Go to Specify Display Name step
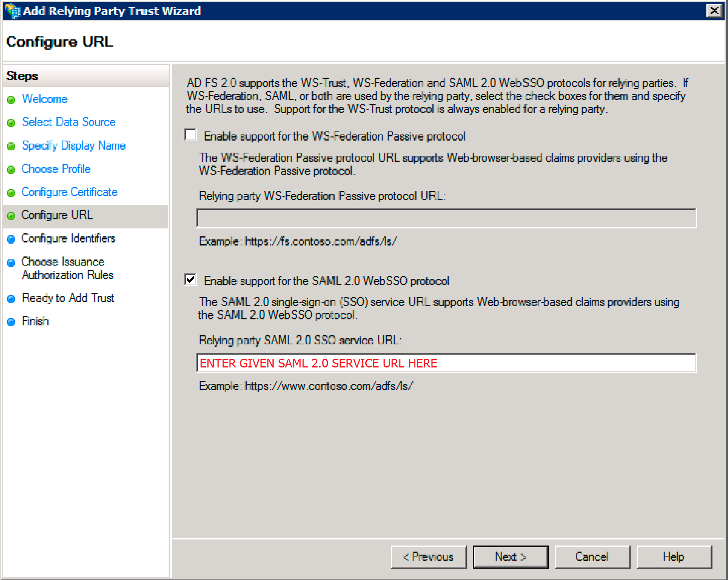The height and width of the screenshot is (580, 728). (74, 146)
